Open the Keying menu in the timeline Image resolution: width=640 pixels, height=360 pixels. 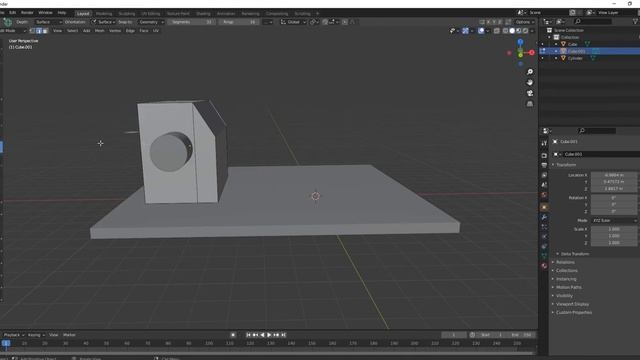pos(36,335)
